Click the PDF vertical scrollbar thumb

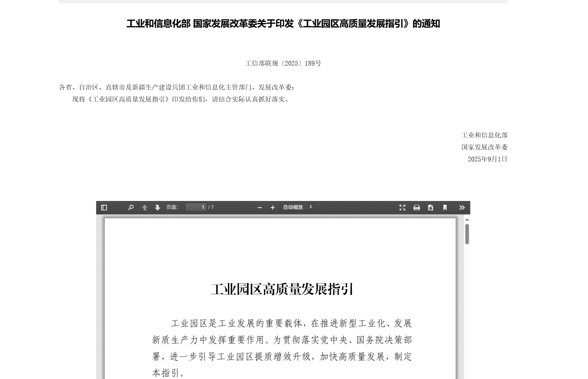pyautogui.click(x=467, y=234)
